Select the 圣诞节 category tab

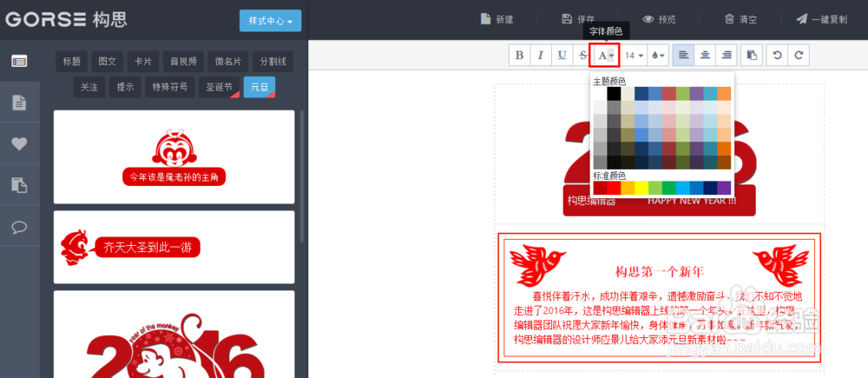click(x=220, y=87)
